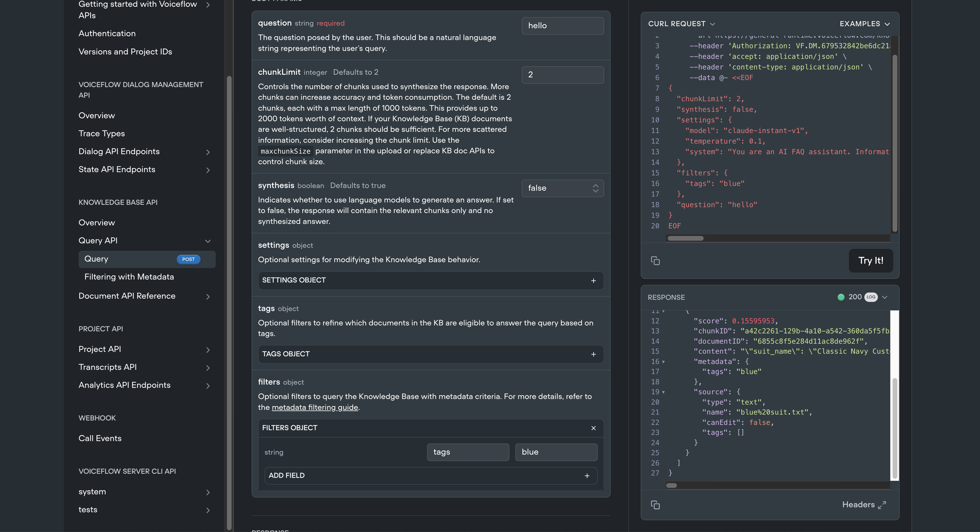
Task: Copy the response body
Action: 655,505
